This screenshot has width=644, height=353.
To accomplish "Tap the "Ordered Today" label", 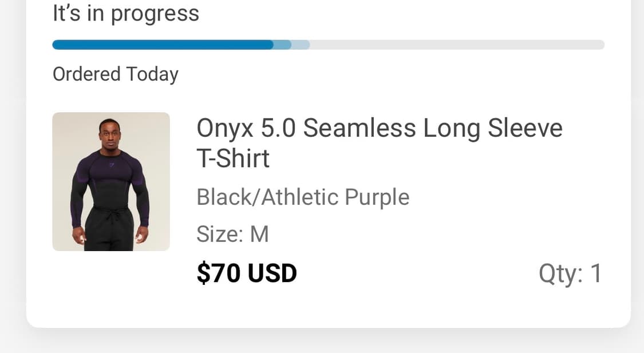I will (115, 74).
